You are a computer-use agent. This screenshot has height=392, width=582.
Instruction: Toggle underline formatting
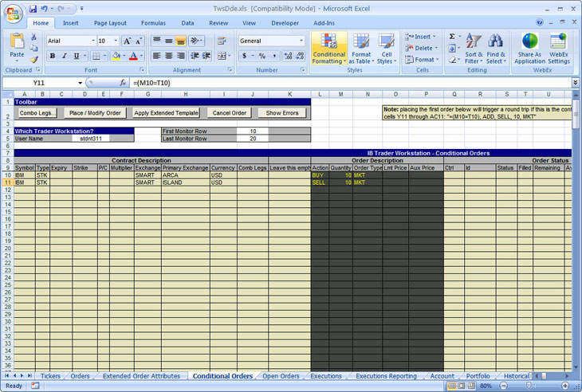(x=76, y=56)
